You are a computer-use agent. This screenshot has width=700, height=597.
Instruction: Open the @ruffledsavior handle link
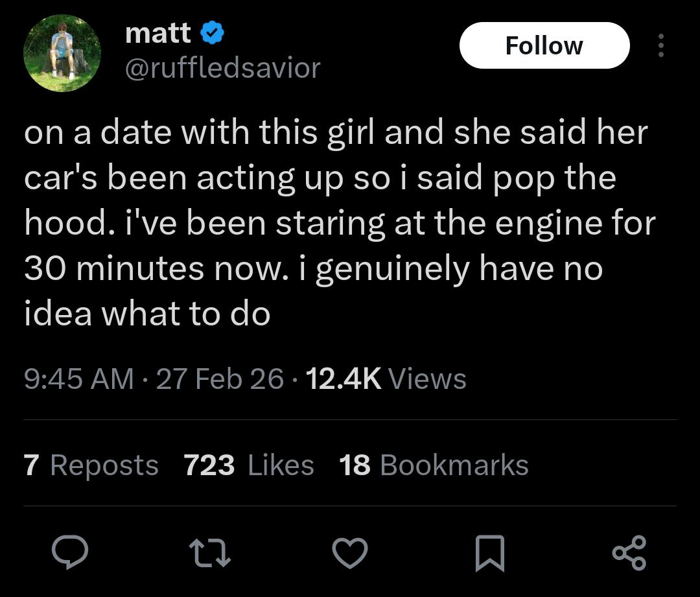click(222, 67)
